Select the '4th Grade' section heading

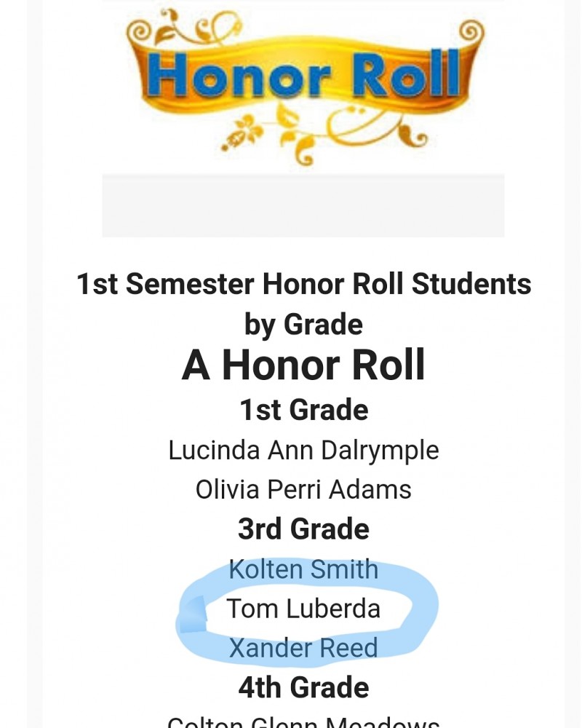point(303,688)
